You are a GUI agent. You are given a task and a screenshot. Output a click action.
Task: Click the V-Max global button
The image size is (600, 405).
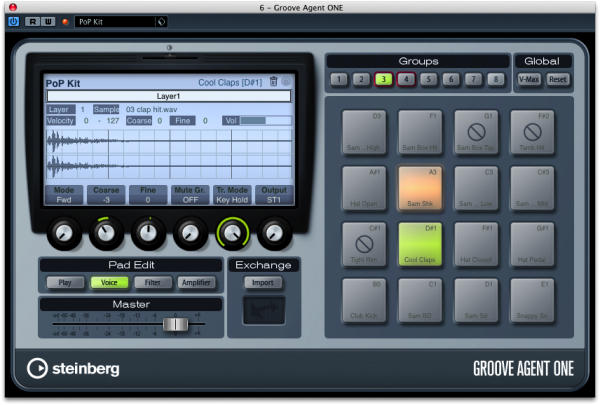pyautogui.click(x=529, y=79)
